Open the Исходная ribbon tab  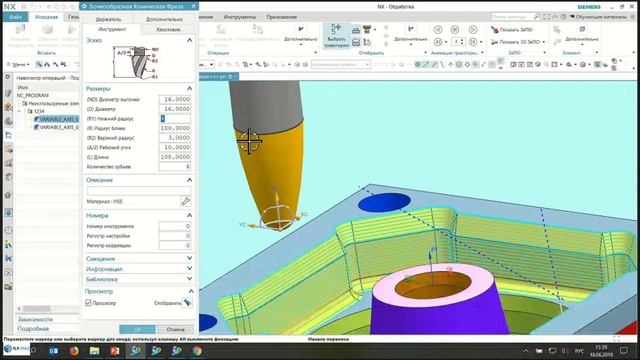46,17
